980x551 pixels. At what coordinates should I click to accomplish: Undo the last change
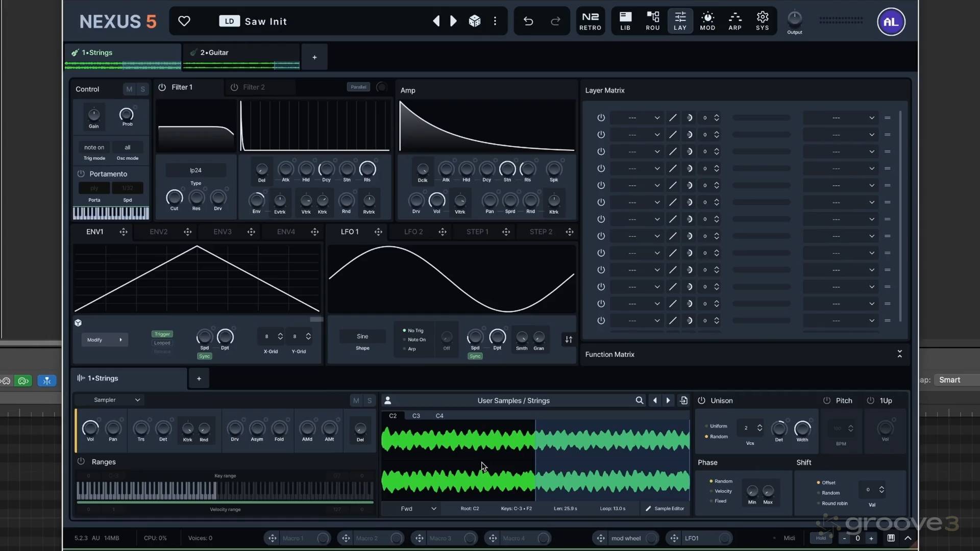[528, 21]
